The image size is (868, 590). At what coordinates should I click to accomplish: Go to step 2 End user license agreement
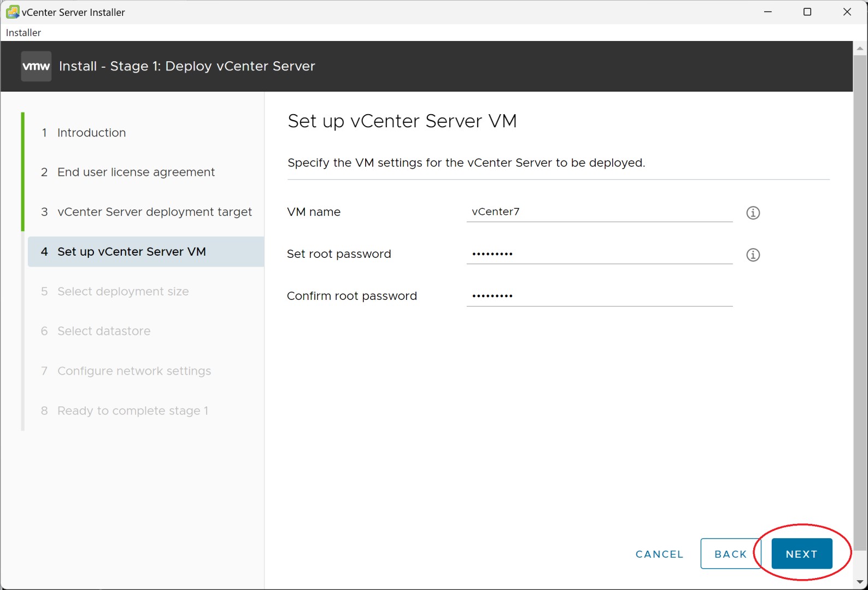coord(128,172)
